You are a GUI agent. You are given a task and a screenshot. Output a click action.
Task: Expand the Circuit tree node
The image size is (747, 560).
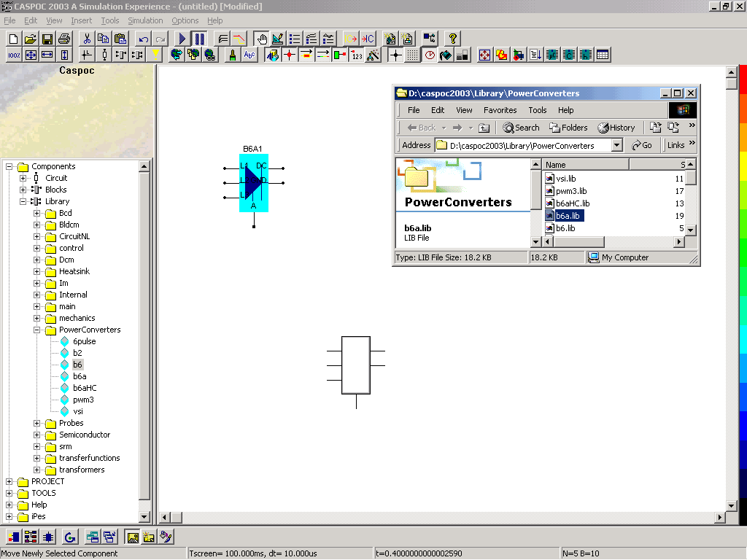coord(23,178)
